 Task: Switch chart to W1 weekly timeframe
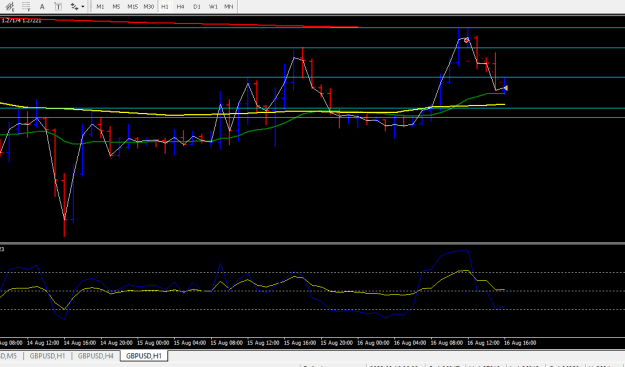[213, 6]
